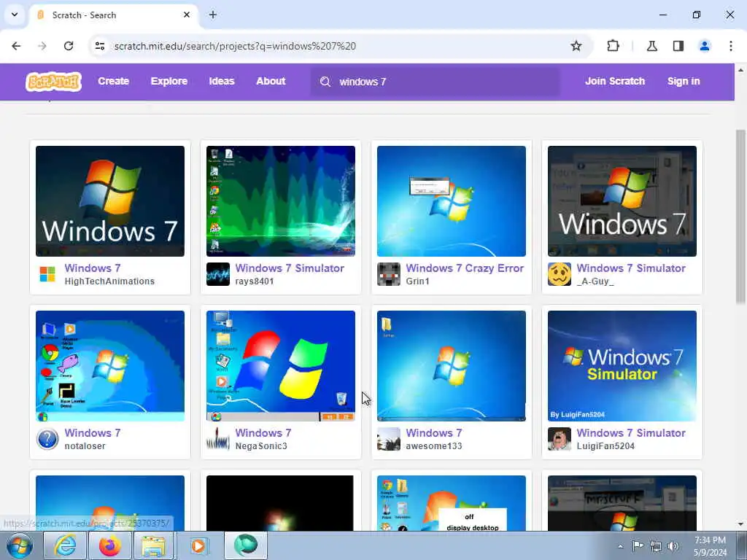Viewport: 747px width, 560px height.
Task: Click the search magnifier icon beside 'windows 7'
Action: pyautogui.click(x=325, y=82)
